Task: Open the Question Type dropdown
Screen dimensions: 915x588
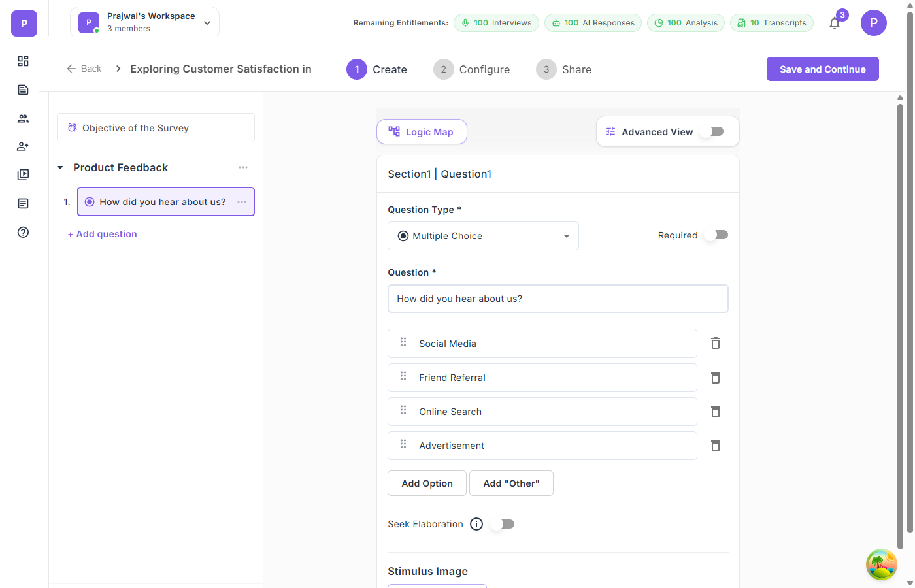Action: tap(483, 236)
